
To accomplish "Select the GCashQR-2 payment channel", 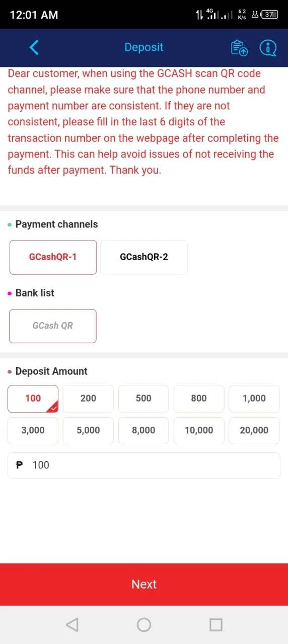I will pos(144,257).
